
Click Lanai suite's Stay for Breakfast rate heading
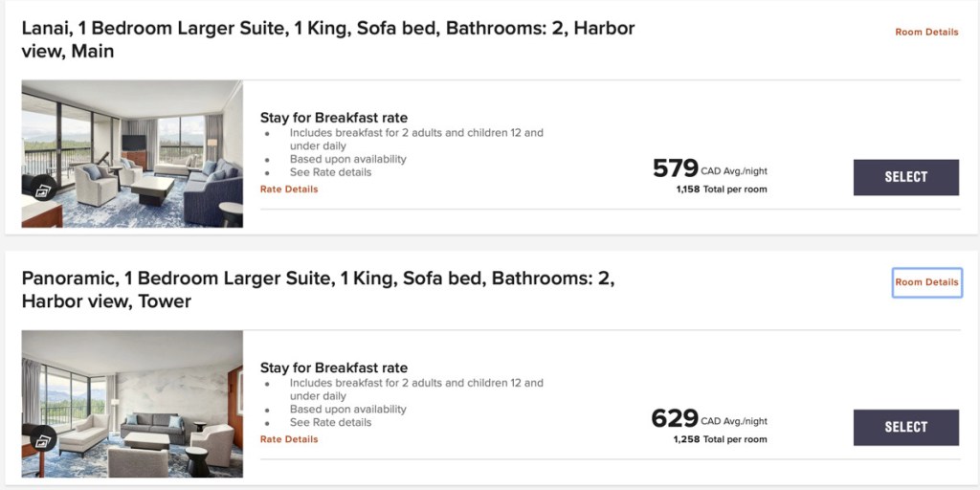coord(333,118)
